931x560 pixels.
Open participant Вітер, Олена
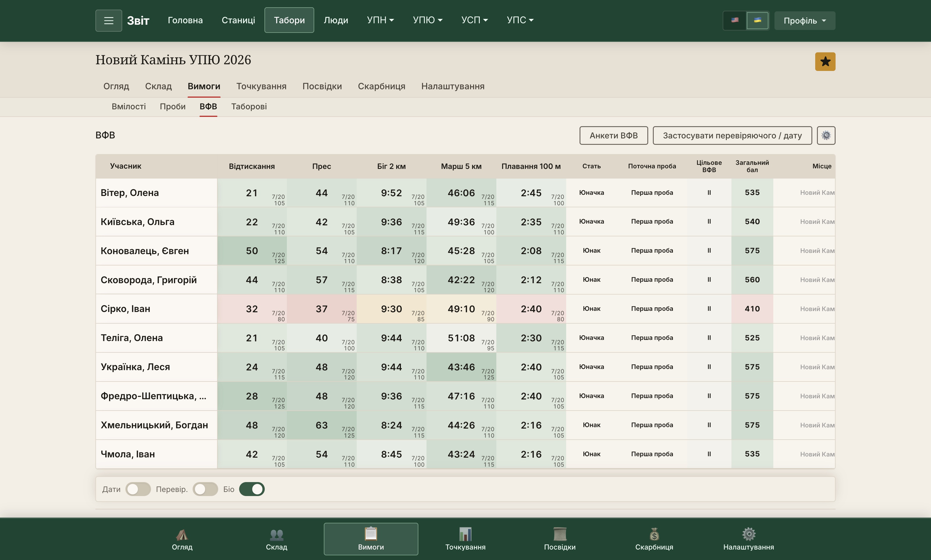pos(129,193)
